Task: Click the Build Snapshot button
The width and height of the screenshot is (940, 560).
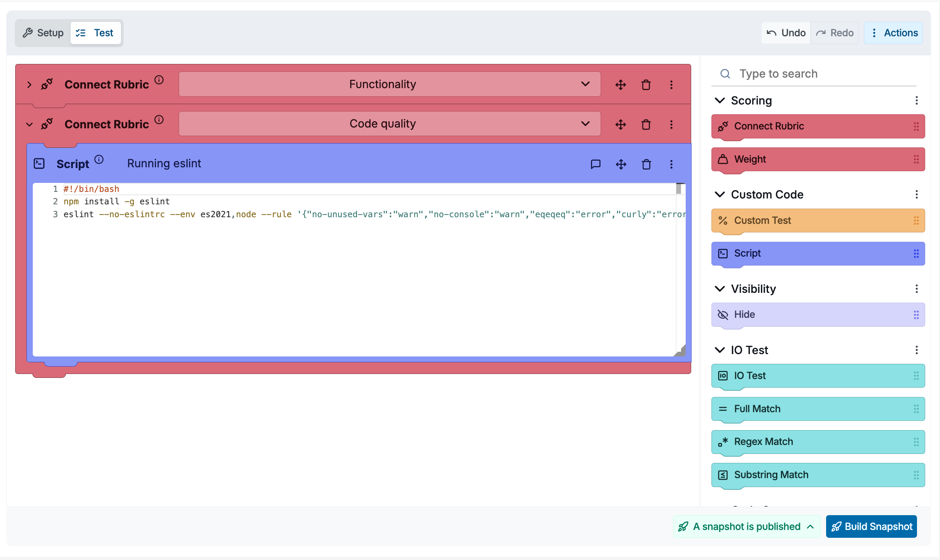Action: click(871, 526)
